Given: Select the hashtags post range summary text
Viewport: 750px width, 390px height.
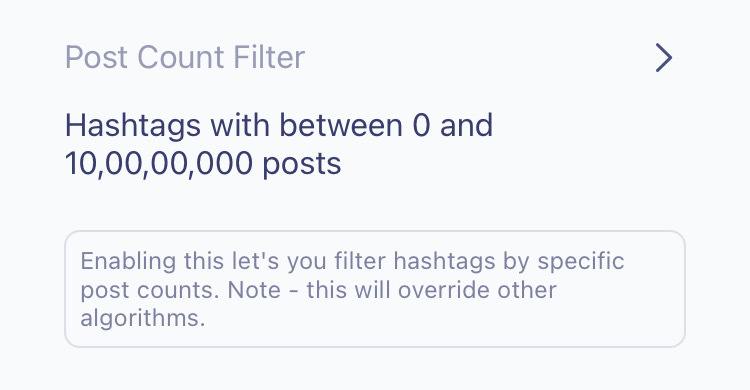Looking at the screenshot, I should click(279, 145).
